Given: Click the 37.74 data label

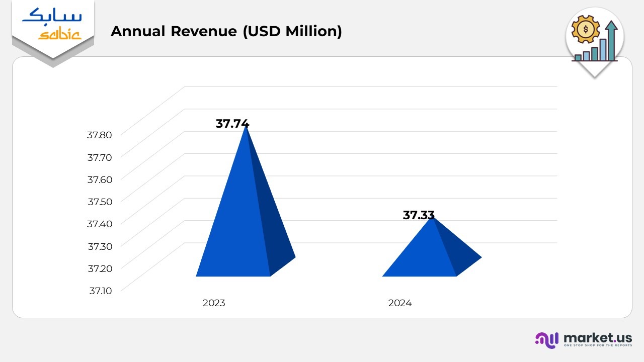Looking at the screenshot, I should (232, 124).
